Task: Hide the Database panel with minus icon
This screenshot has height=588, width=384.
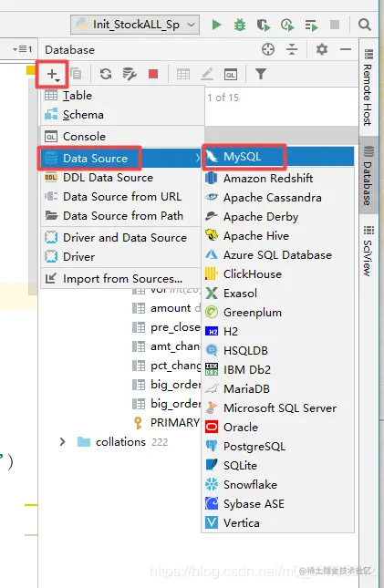Action: coord(346,49)
